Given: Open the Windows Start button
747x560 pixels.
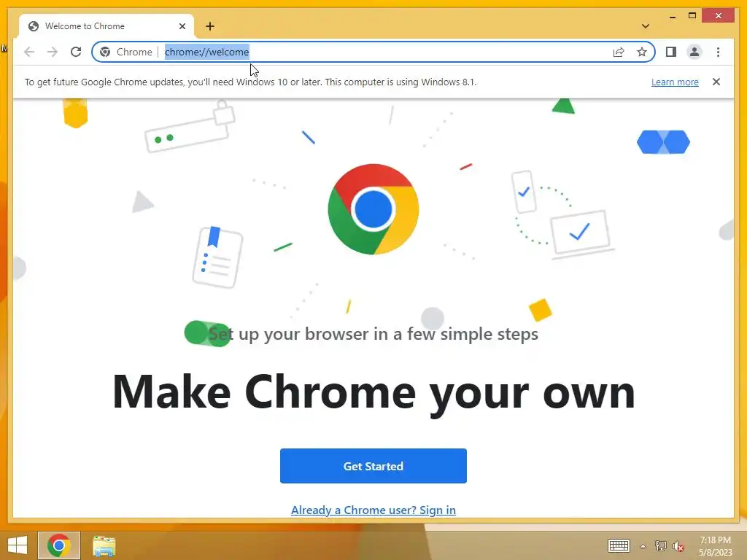Looking at the screenshot, I should (x=18, y=545).
